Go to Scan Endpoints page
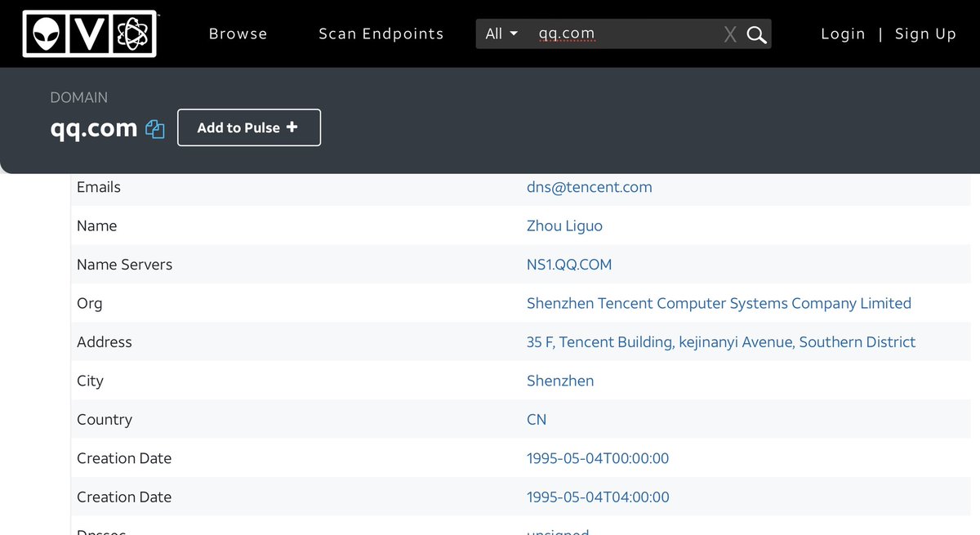The width and height of the screenshot is (980, 535). click(381, 33)
